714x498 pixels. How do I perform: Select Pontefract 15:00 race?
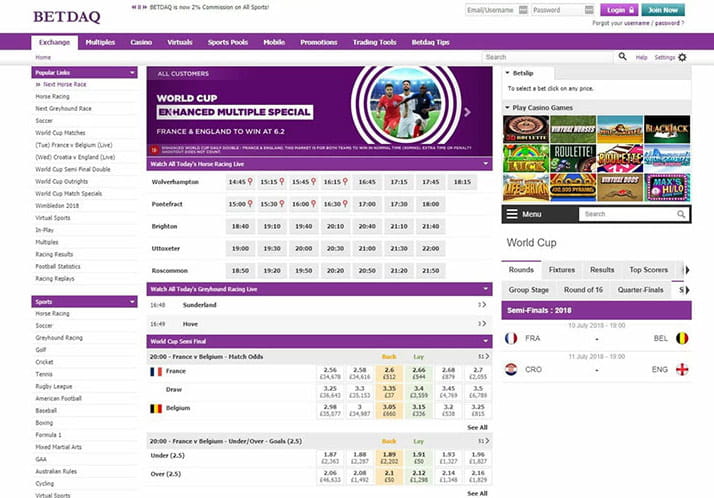pos(240,204)
